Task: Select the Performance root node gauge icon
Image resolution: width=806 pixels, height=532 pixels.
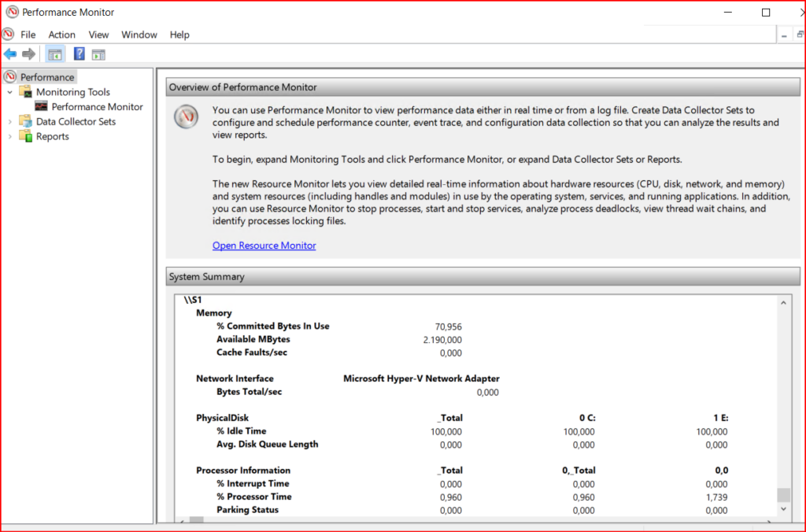Action: [x=10, y=77]
